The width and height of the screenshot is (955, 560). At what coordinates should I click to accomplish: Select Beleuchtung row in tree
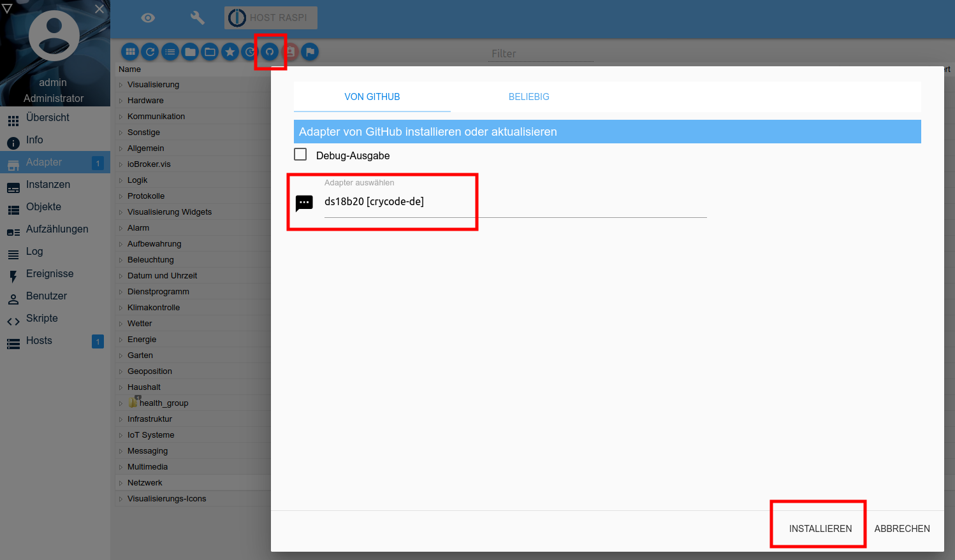(x=194, y=260)
